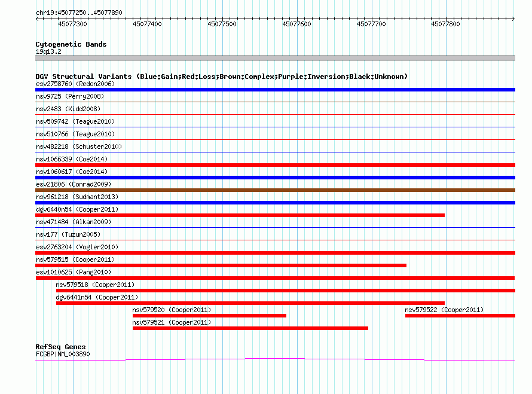Viewport: 532px width, 394px height.
Task: Click the red loss bar for dgv6441n54
Action: 250,303
